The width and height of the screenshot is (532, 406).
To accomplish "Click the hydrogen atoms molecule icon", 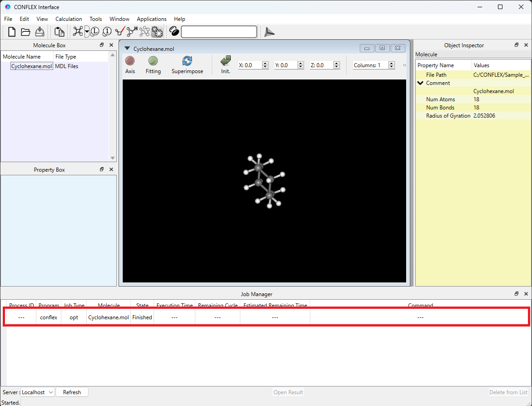I will click(132, 32).
